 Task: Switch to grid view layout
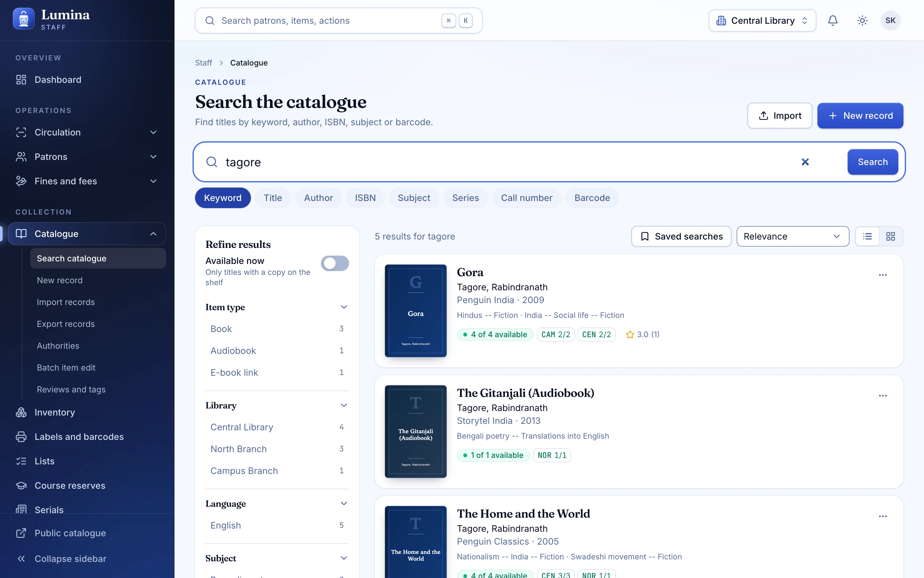[890, 236]
